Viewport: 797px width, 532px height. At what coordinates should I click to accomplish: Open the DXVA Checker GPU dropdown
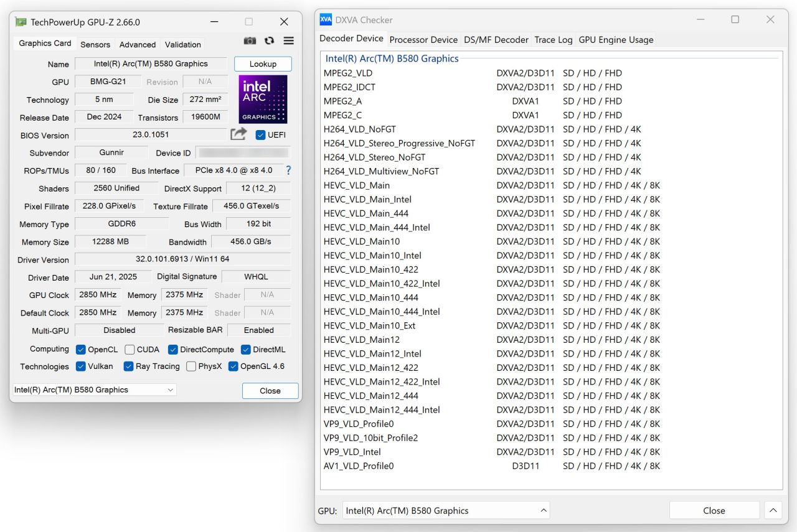pyautogui.click(x=446, y=511)
